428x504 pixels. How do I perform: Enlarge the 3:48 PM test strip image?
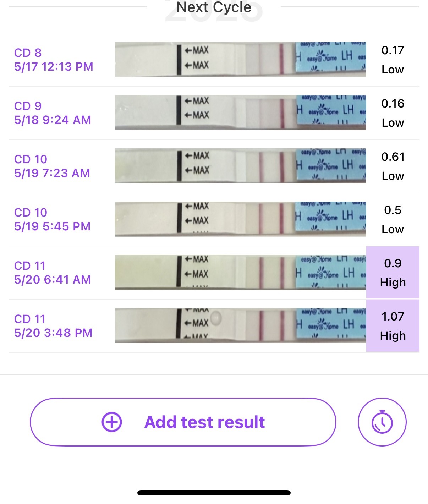[240, 325]
